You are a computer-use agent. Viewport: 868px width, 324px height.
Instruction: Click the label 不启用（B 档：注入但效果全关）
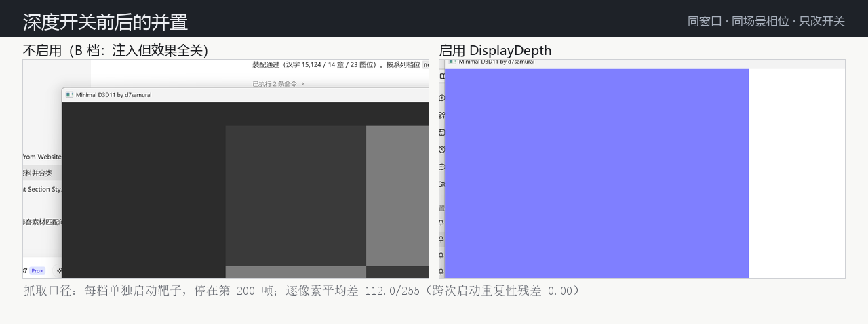116,50
